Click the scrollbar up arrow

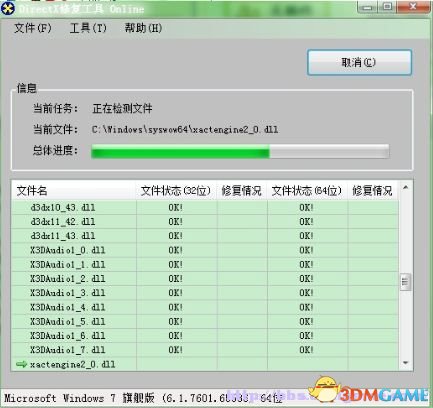pyautogui.click(x=405, y=188)
